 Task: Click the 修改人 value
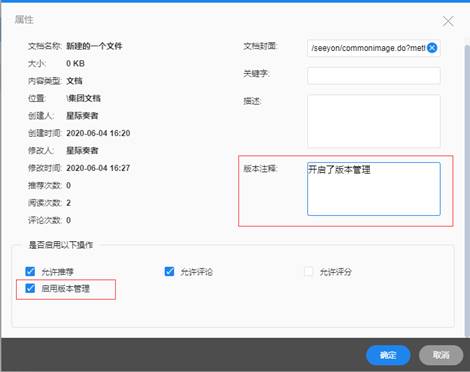[x=82, y=150]
